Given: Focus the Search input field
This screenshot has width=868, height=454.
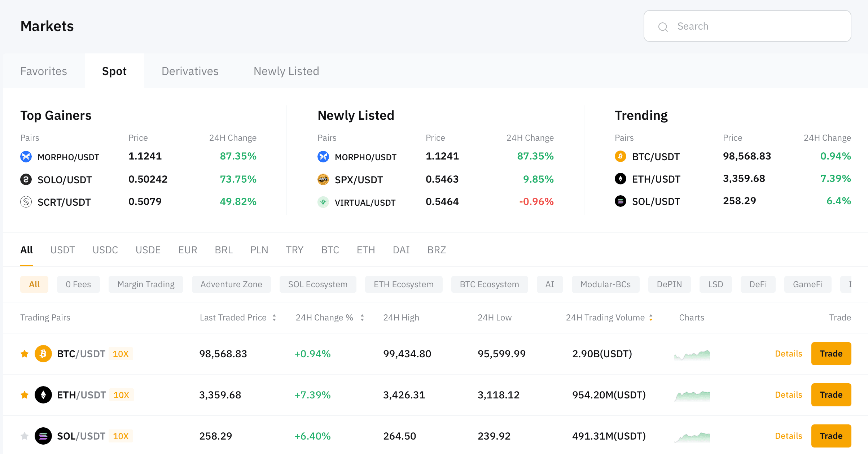Looking at the screenshot, I should (758, 26).
